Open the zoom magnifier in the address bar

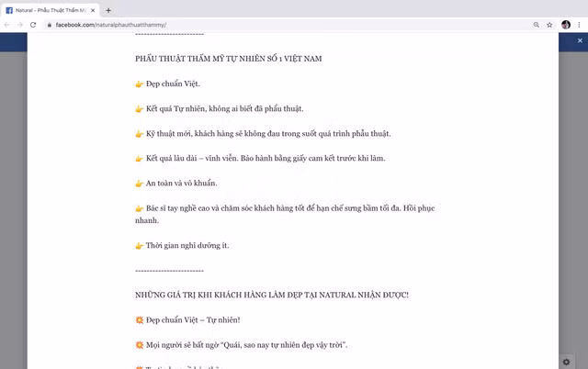[537, 25]
